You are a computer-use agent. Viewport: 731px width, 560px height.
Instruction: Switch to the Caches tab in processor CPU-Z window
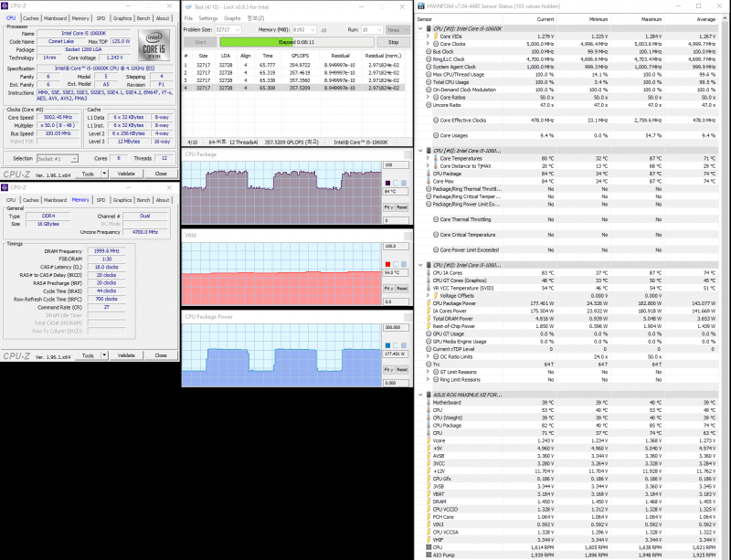click(x=31, y=18)
